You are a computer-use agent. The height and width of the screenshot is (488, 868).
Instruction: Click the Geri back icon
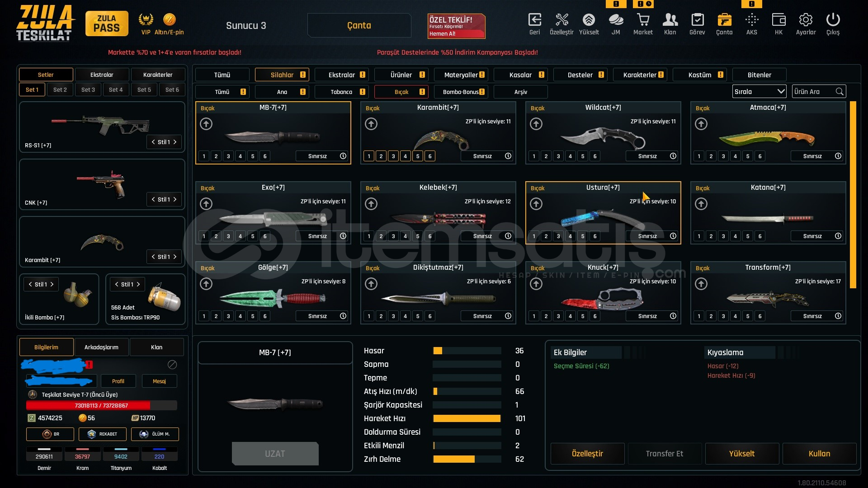pyautogui.click(x=534, y=20)
